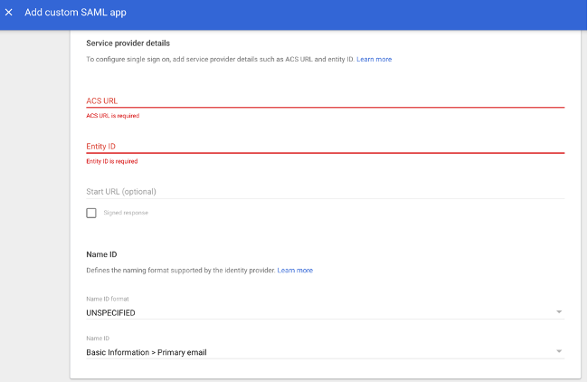Image resolution: width=588 pixels, height=382 pixels.
Task: Open Learn more link about service provider details
Action: 374,59
